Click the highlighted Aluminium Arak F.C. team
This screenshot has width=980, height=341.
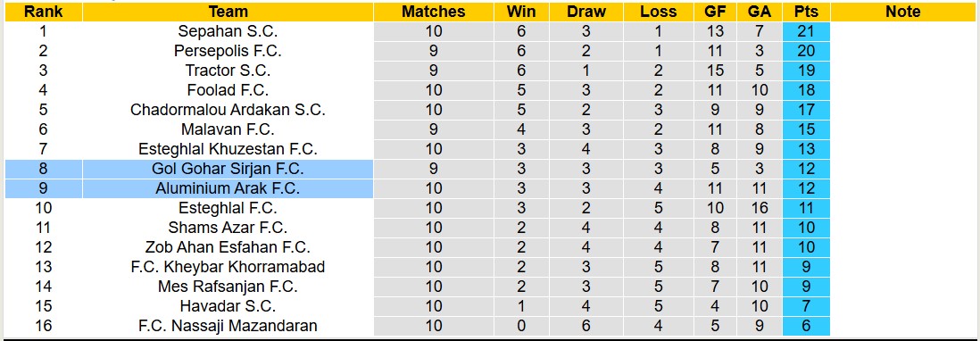228,188
